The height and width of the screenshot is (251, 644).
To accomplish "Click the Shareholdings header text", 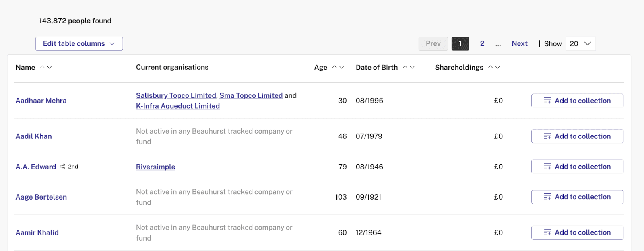I will tap(459, 67).
